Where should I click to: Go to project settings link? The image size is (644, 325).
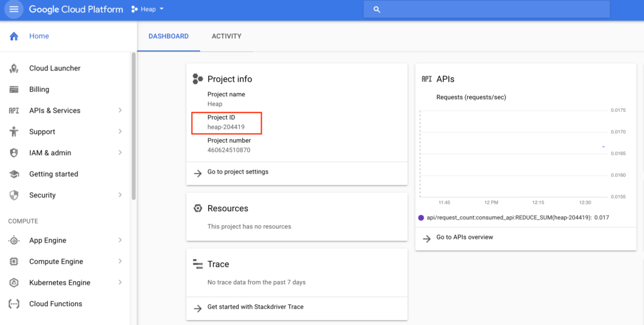point(238,172)
